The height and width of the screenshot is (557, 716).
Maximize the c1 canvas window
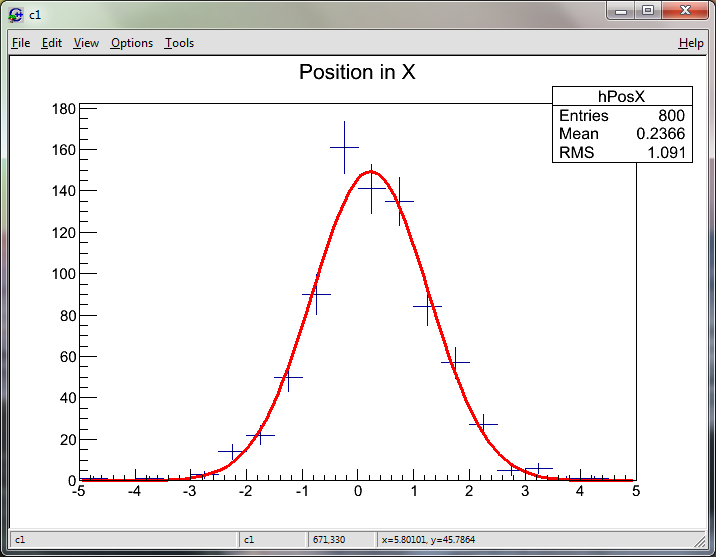tap(648, 11)
